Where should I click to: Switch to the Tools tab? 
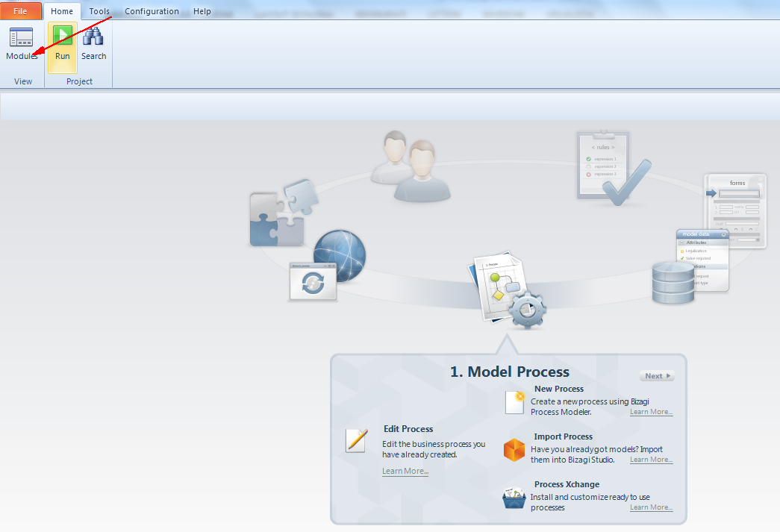click(x=99, y=11)
